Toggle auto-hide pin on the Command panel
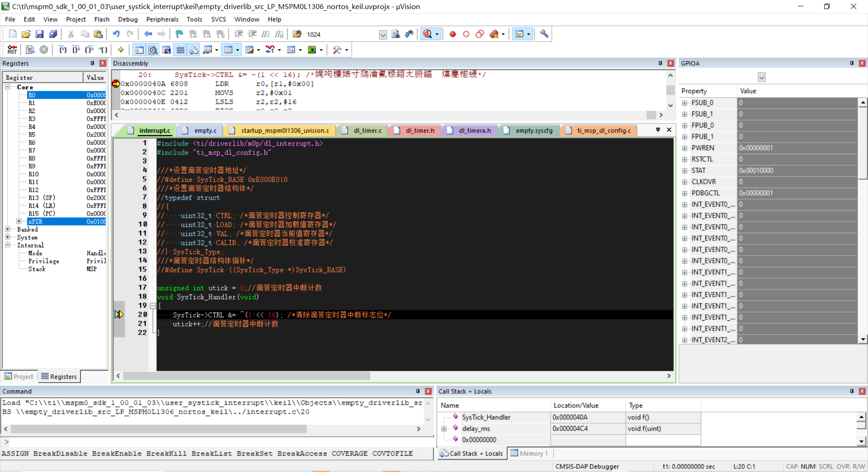 (418, 391)
